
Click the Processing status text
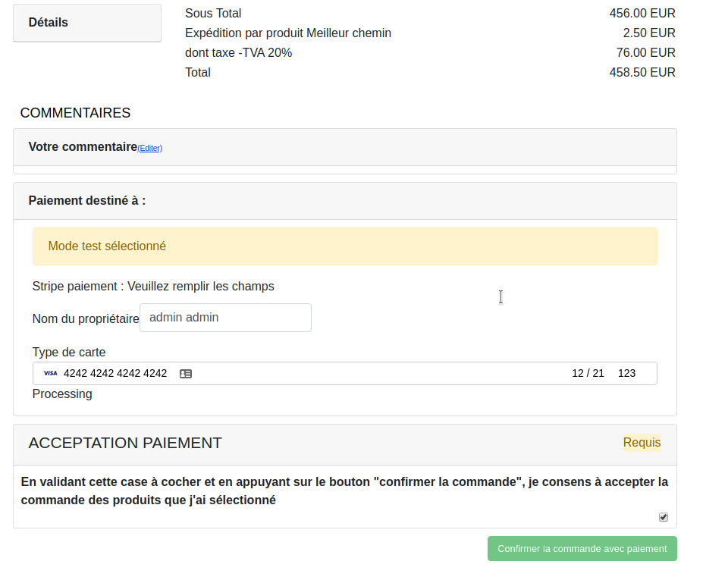point(62,394)
